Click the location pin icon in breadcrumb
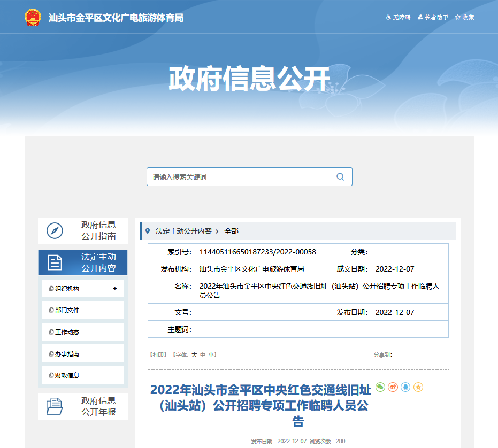 click(x=148, y=231)
